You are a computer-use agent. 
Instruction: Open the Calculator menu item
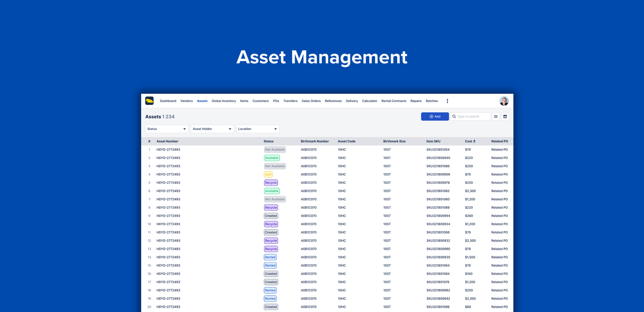pos(370,101)
